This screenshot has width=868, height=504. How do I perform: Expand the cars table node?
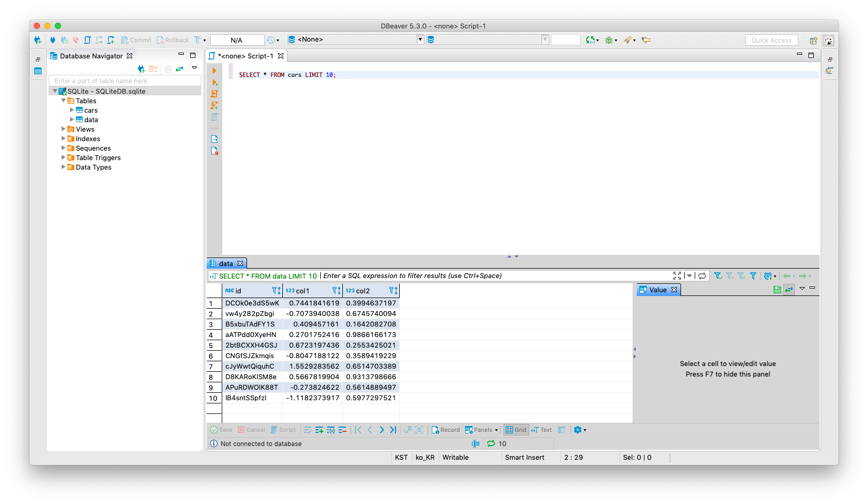click(x=72, y=110)
